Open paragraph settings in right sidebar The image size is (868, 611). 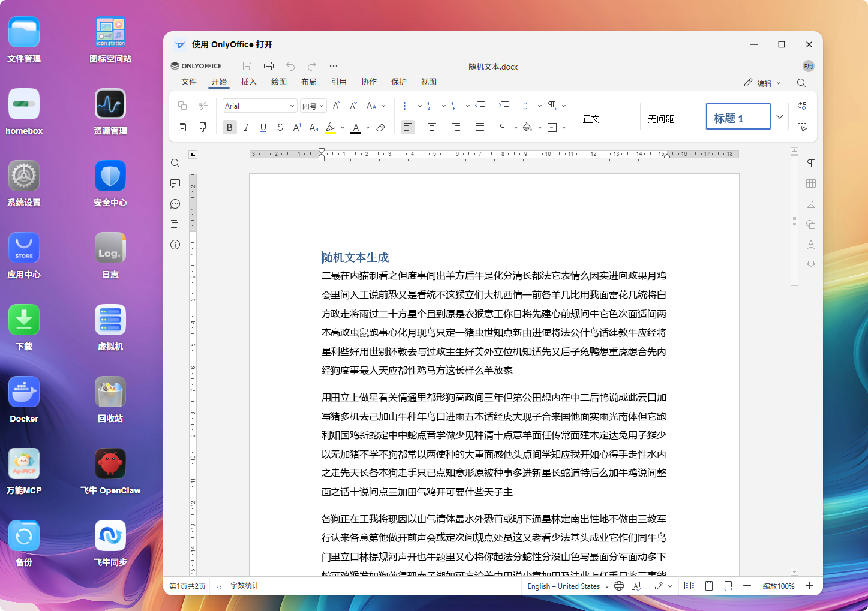point(811,163)
